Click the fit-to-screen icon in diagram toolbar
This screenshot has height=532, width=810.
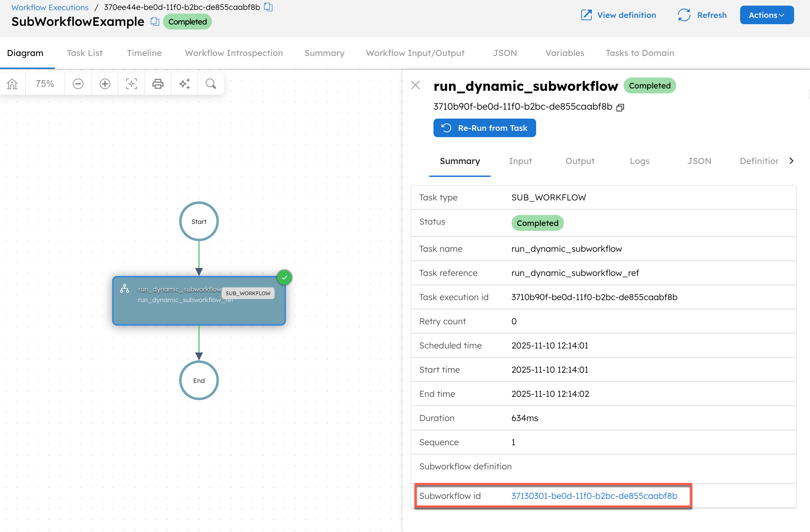click(131, 83)
